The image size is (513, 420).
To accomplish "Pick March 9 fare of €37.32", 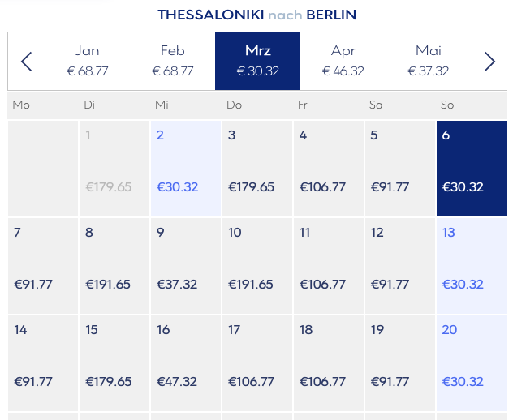I will pos(186,266).
